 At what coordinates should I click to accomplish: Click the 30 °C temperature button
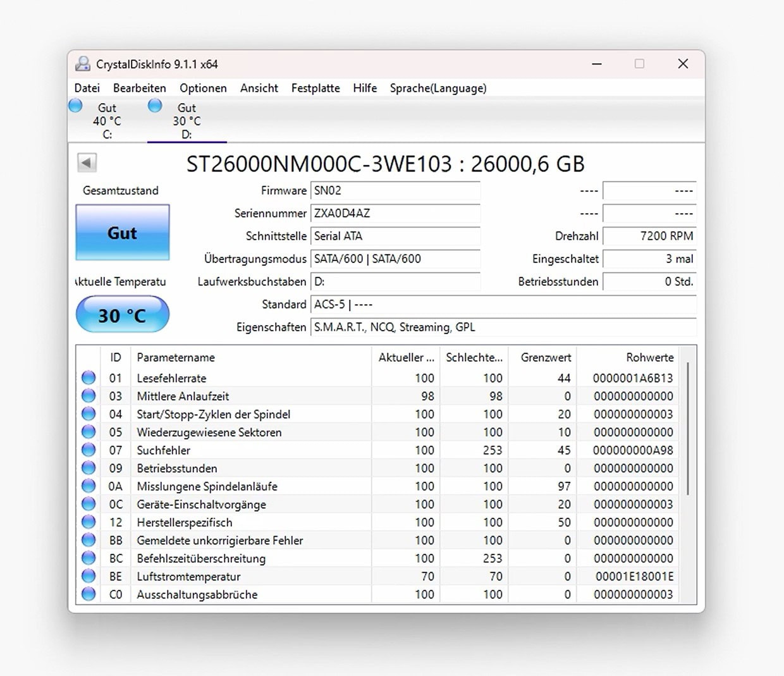pyautogui.click(x=123, y=314)
